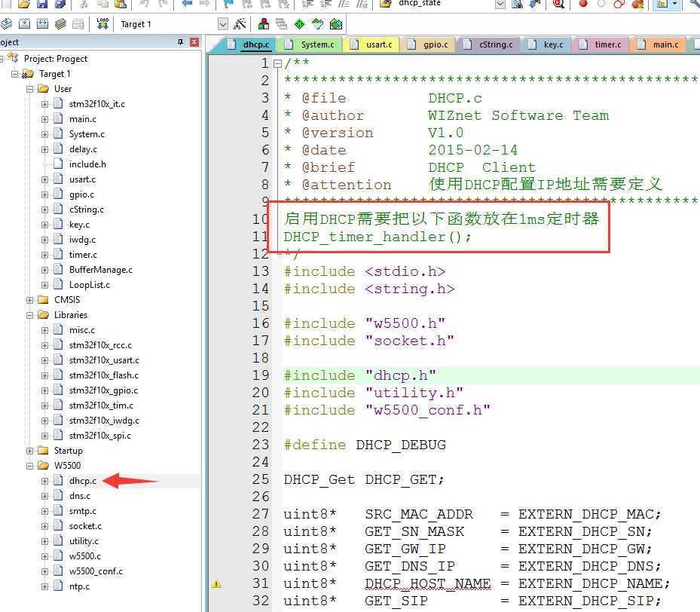Select dhcp.c in the W5500 folder
Screen dimensions: 700x612
[83, 481]
